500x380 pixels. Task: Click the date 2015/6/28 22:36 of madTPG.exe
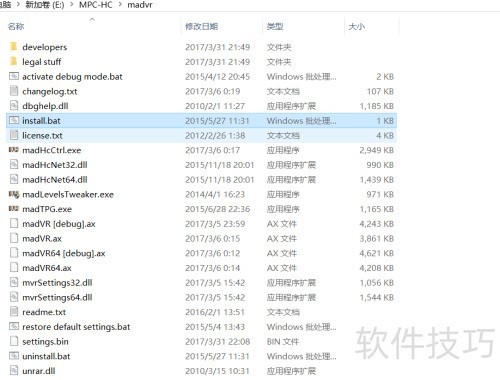click(217, 209)
